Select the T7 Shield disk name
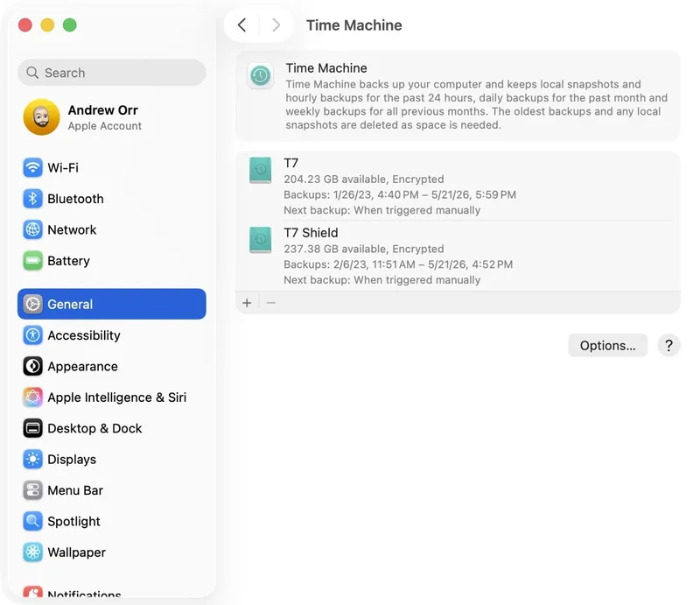 point(311,233)
